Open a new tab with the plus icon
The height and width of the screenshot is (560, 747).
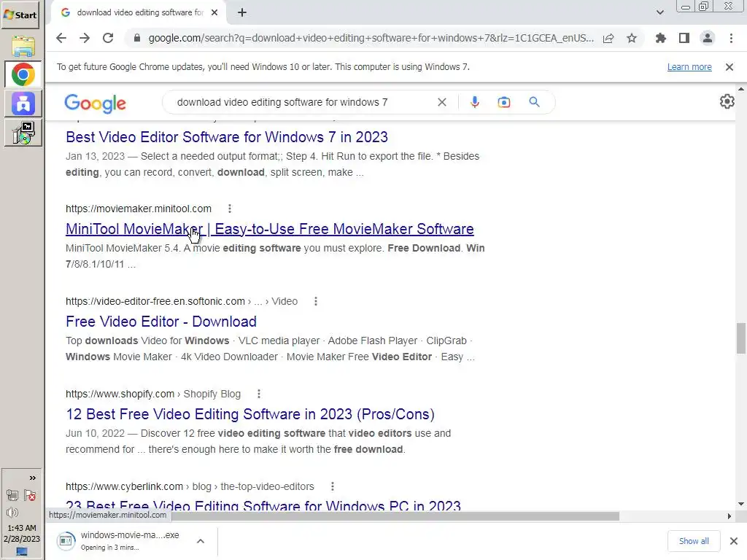pyautogui.click(x=242, y=13)
